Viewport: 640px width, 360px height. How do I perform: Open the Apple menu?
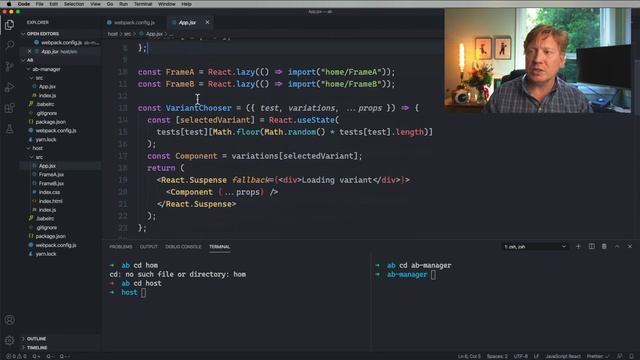pos(9,4)
